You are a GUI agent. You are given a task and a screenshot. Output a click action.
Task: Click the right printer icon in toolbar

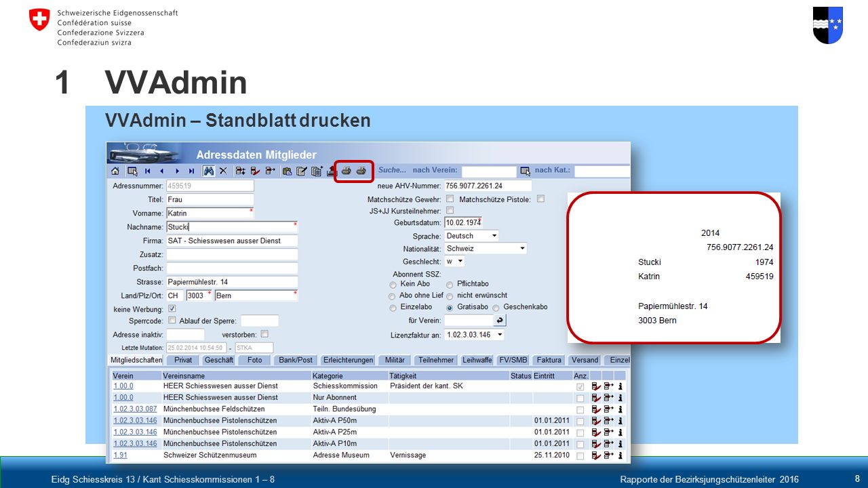click(x=361, y=171)
